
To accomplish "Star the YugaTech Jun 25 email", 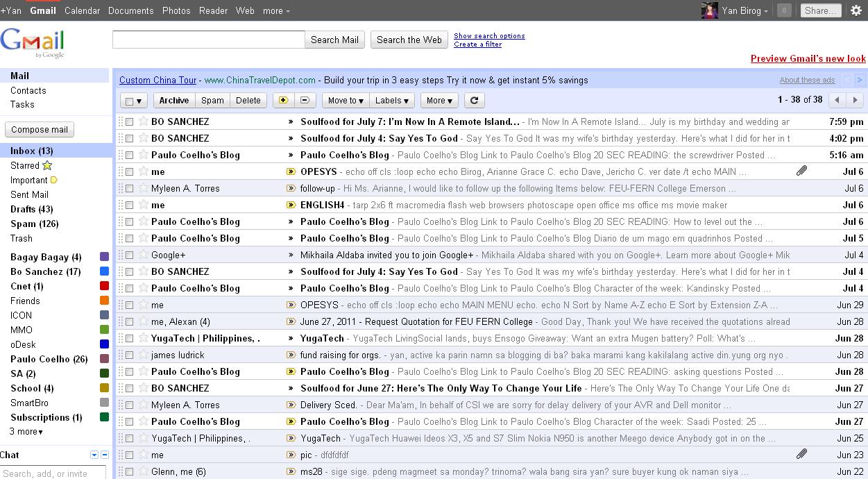I will pyautogui.click(x=144, y=438).
